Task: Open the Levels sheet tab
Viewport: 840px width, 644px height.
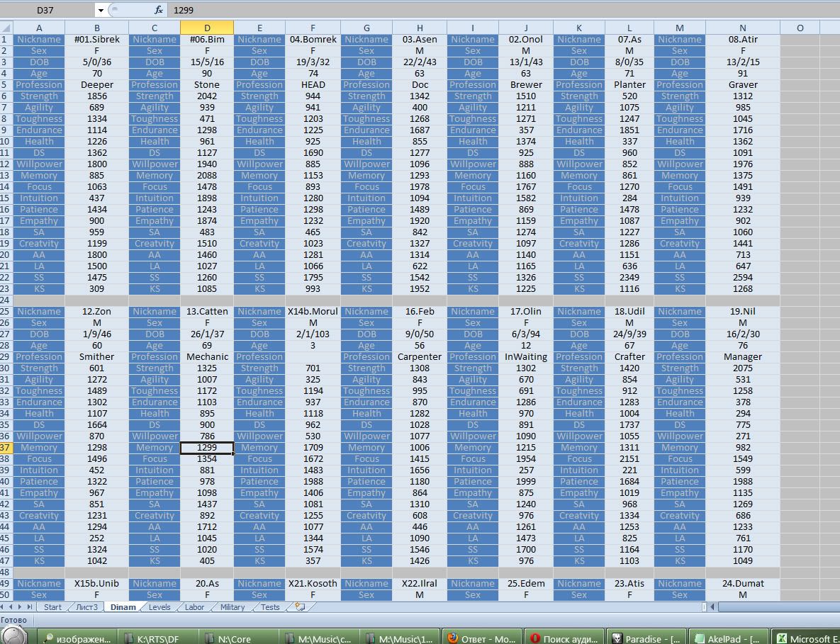Action: [159, 607]
